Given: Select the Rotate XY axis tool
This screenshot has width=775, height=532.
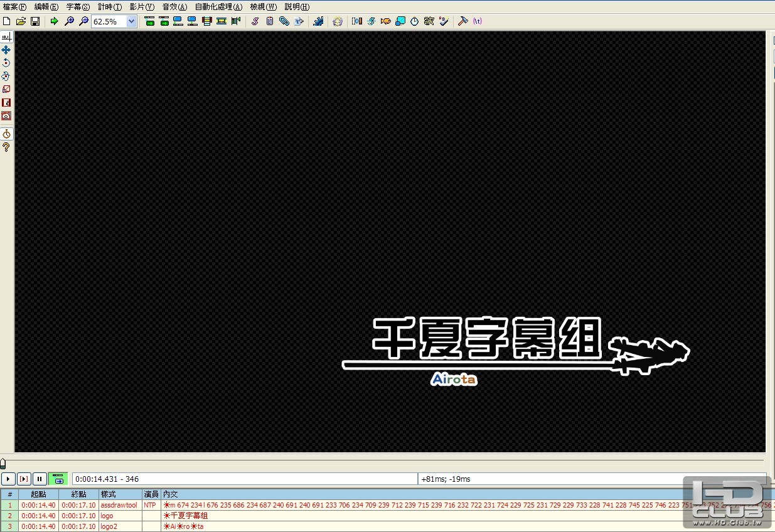Looking at the screenshot, I should point(6,76).
